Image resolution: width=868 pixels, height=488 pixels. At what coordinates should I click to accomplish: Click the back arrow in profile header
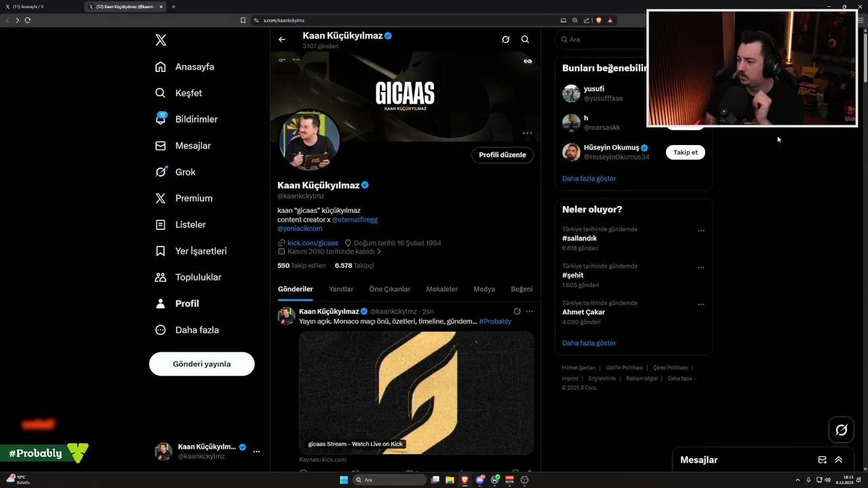click(282, 39)
